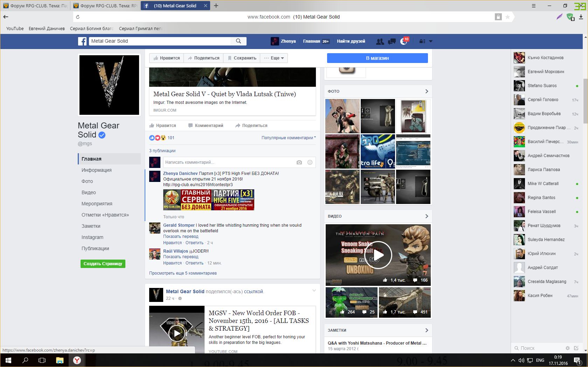The image size is (588, 367).
Task: Open Популярные комментарии sort dropdown
Action: (288, 138)
